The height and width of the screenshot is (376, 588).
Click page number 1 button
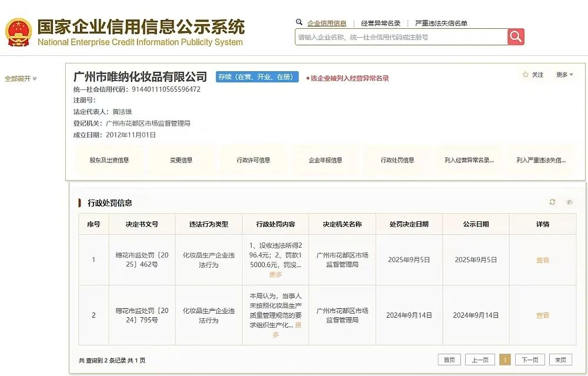tap(505, 360)
